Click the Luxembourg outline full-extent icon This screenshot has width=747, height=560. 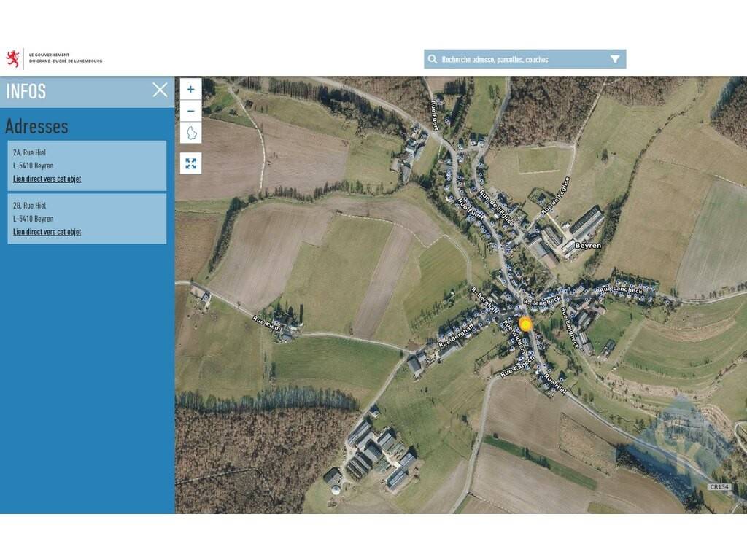tap(190, 133)
